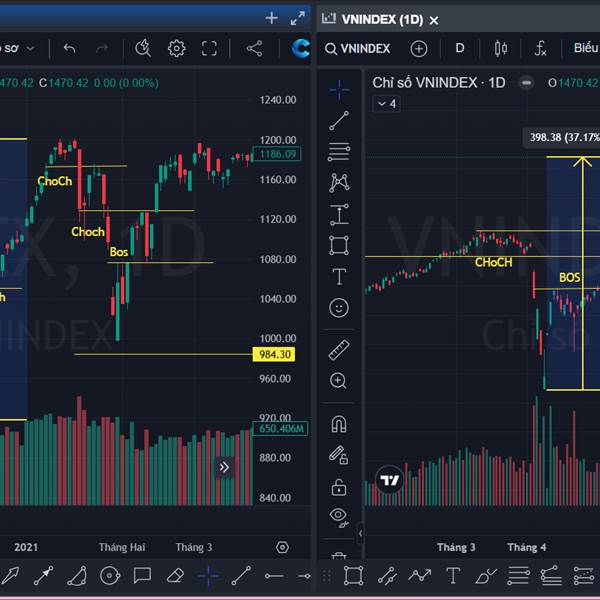Image resolution: width=600 pixels, height=600 pixels.
Task: Open chart settings gear in left toolbar
Action: point(176,49)
